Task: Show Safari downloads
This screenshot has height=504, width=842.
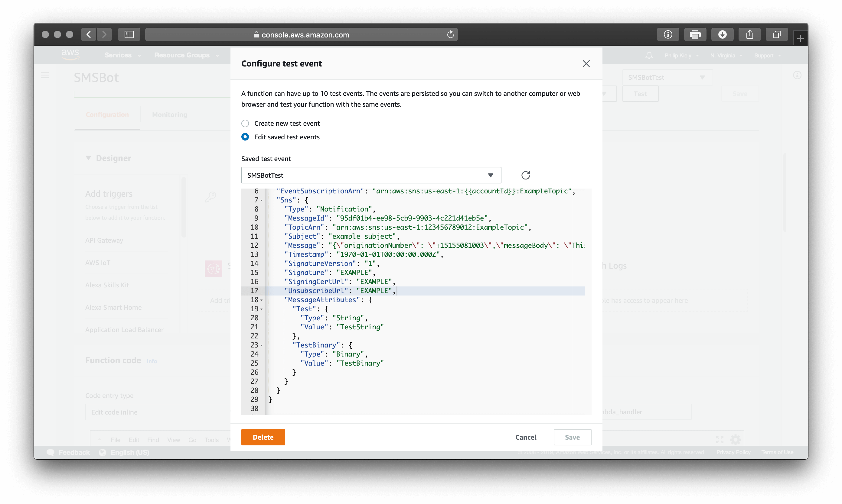Action: 722,34
